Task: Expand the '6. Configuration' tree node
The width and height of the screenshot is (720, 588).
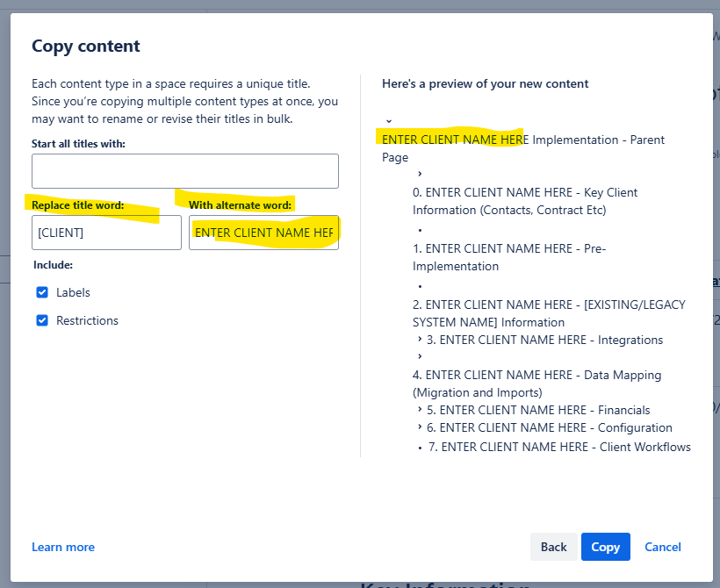Action: tap(419, 427)
